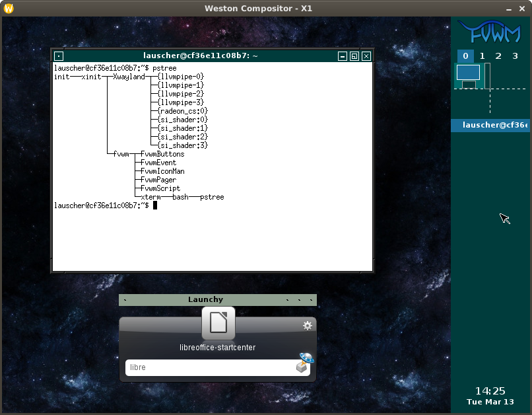Click the Launchy search input field
This screenshot has width=532, height=415.
pyautogui.click(x=212, y=367)
